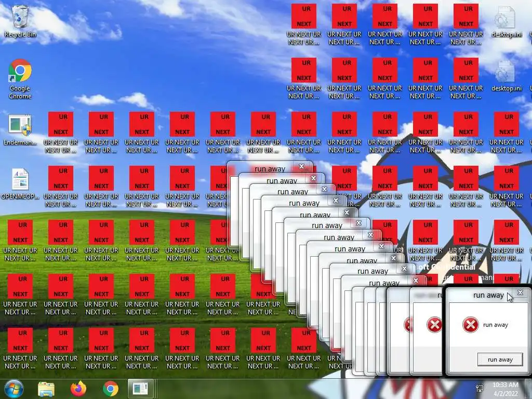The image size is (532, 399).
Task: Click the 'run away' message text beside error icon
Action: pos(495,325)
